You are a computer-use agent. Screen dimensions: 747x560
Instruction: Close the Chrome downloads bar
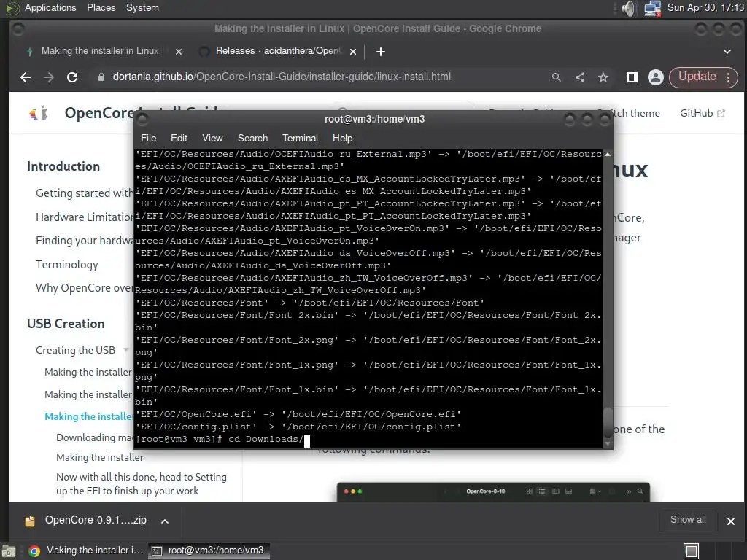[731, 521]
